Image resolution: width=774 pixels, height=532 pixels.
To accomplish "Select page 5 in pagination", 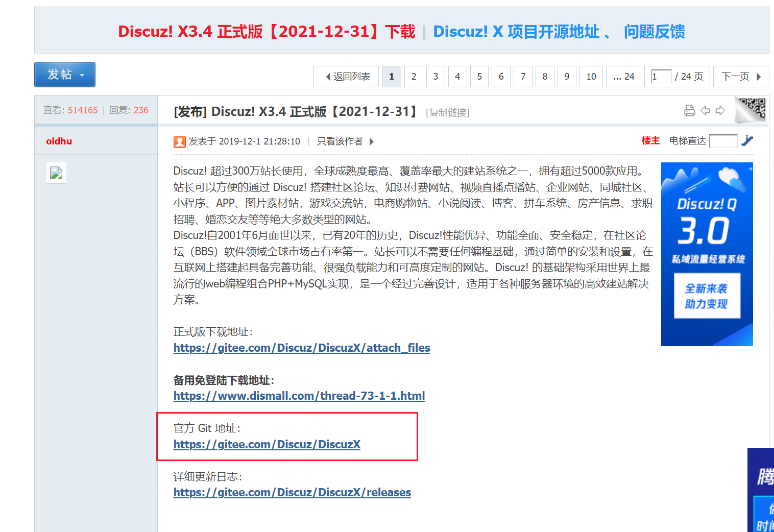I will click(x=479, y=77).
